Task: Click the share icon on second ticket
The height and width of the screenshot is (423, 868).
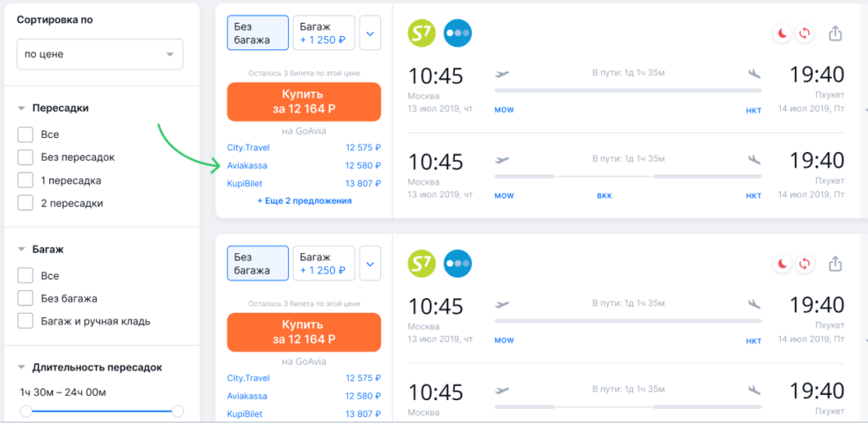Action: coord(835,264)
